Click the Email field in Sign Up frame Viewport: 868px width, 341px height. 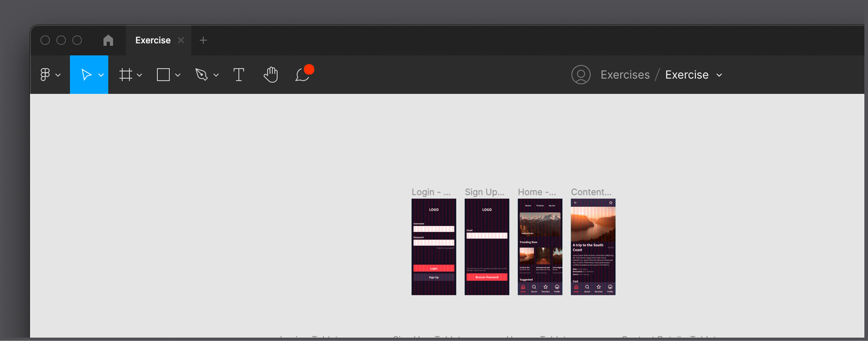(487, 236)
